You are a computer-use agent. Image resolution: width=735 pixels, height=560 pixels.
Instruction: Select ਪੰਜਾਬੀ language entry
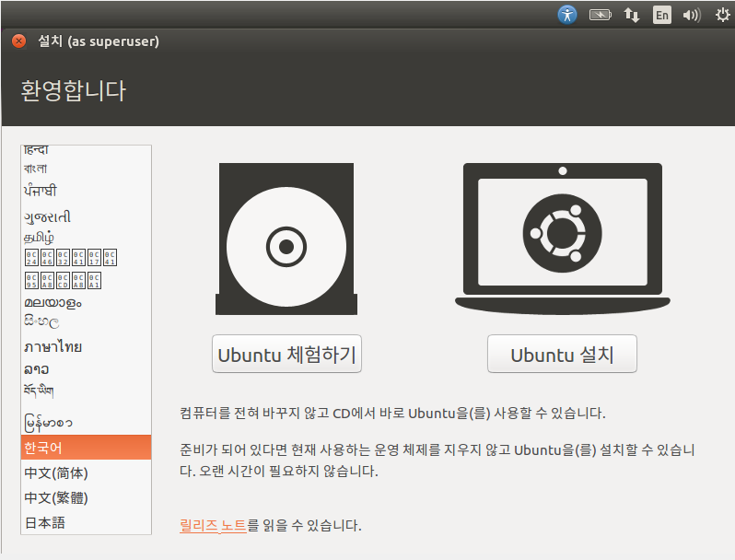click(87, 191)
